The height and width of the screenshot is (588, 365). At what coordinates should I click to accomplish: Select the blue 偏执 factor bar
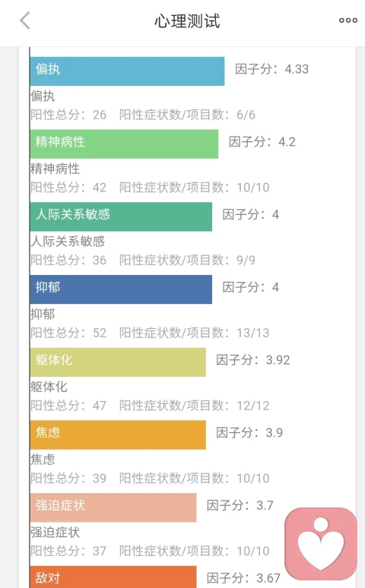[127, 71]
